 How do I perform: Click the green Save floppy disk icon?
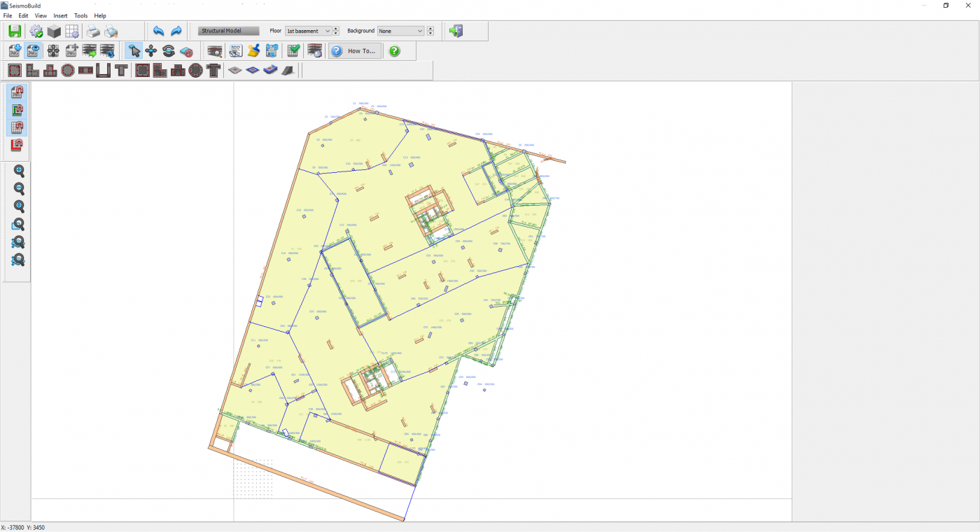[15, 31]
